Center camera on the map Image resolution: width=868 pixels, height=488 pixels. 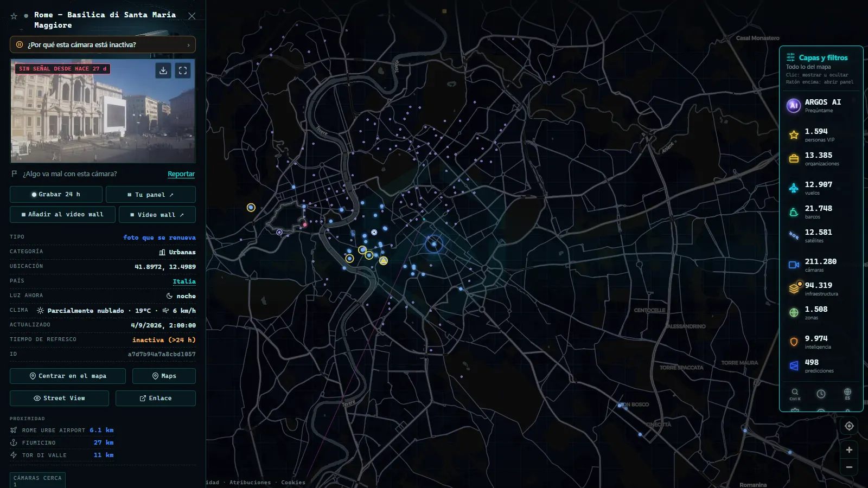tap(68, 376)
